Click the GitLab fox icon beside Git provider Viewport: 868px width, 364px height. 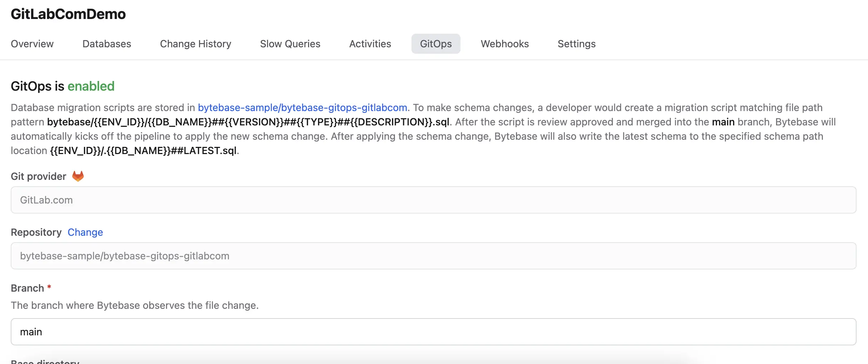point(78,176)
